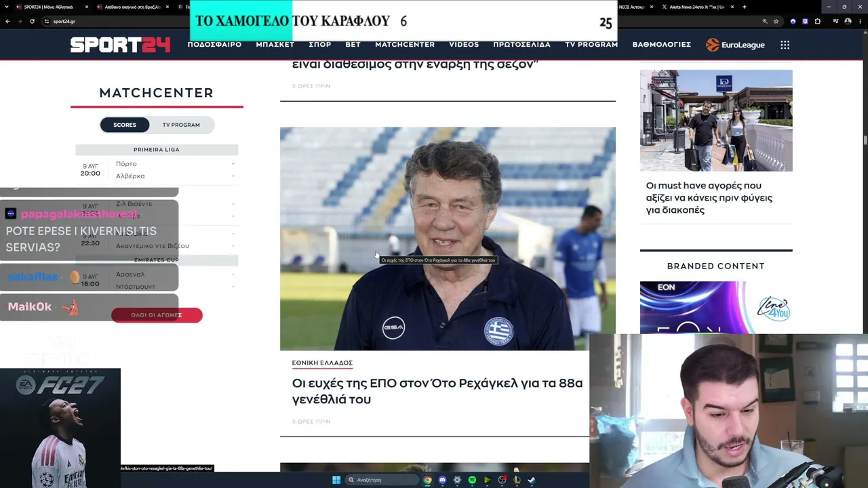Open the gear Settings app on taskbar
The image size is (868, 488).
tap(457, 480)
